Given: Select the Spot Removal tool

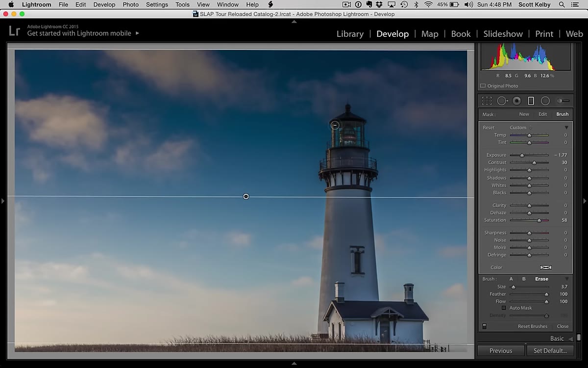Looking at the screenshot, I should (x=502, y=101).
